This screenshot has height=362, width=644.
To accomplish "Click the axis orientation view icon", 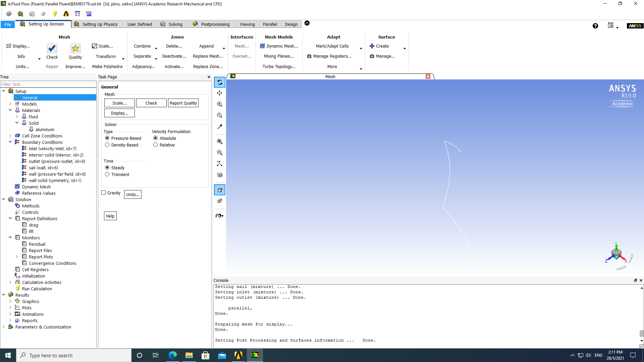I will (x=220, y=164).
